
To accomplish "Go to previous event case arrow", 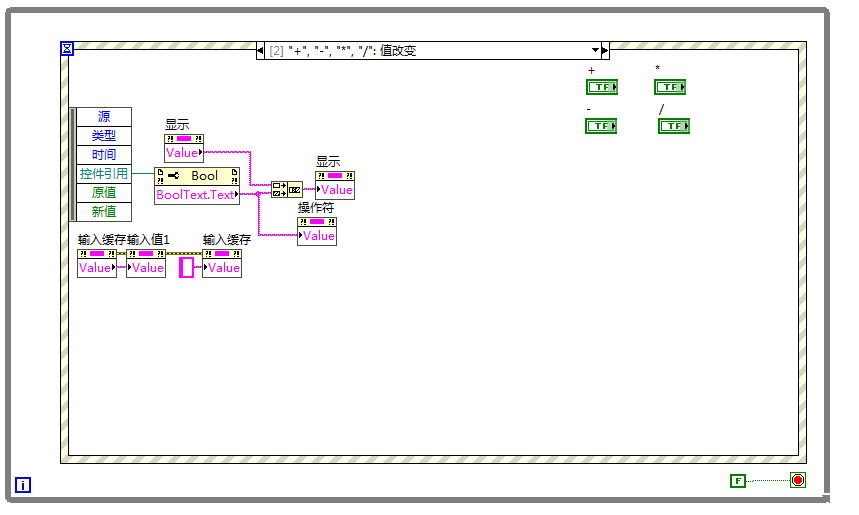I will [x=260, y=50].
